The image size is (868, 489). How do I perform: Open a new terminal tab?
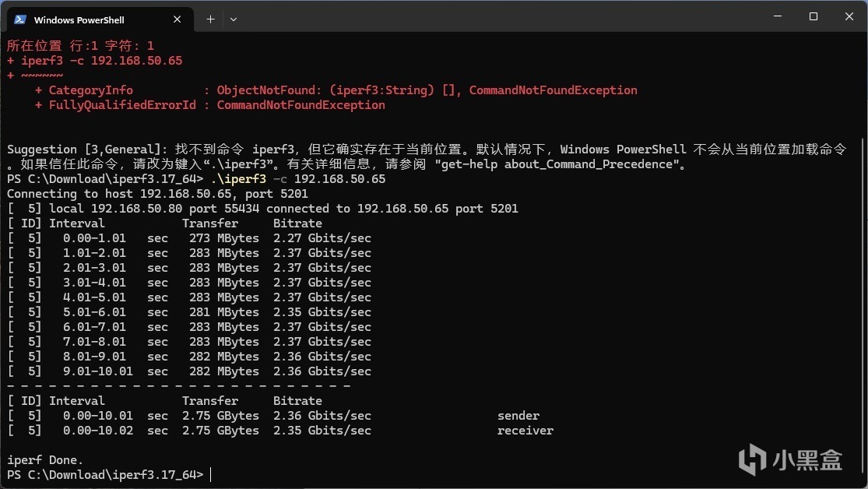[x=210, y=19]
